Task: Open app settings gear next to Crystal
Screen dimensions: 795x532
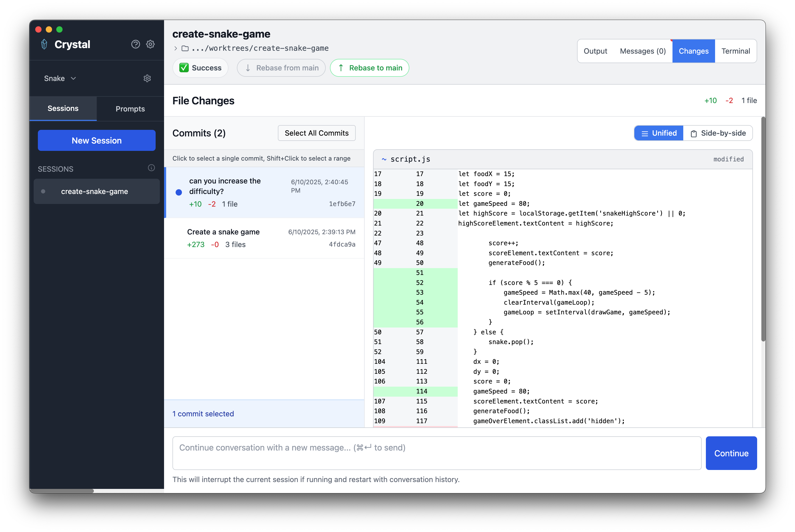Action: coord(150,44)
